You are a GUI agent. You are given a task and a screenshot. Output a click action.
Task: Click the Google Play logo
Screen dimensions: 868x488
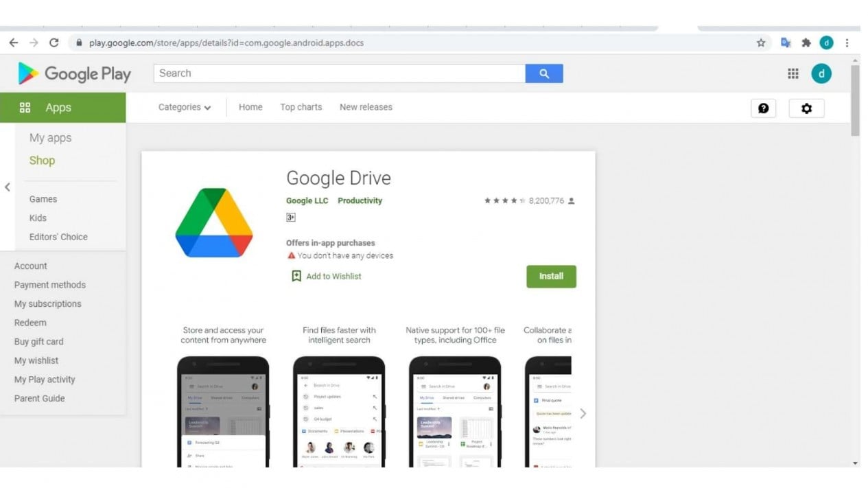pos(74,73)
